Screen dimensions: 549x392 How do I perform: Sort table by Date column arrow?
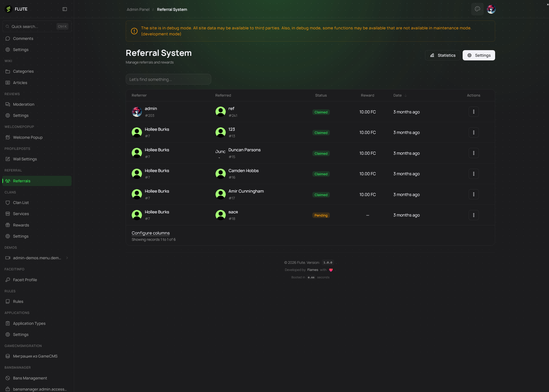(x=406, y=95)
